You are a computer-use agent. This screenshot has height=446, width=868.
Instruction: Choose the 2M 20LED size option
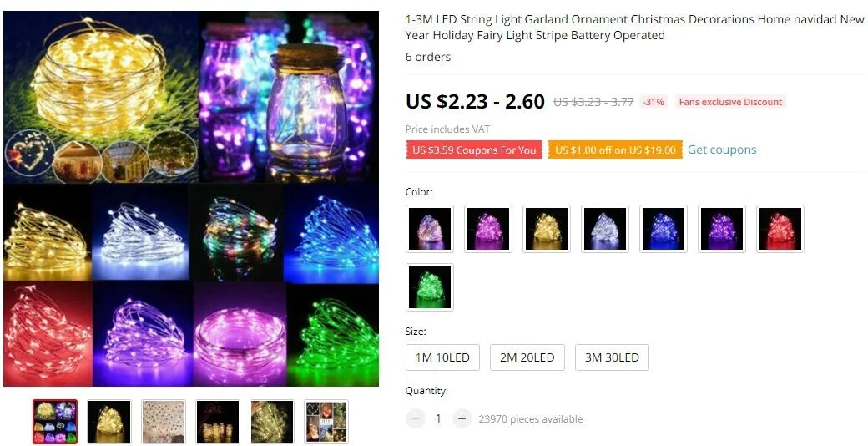pyautogui.click(x=527, y=357)
